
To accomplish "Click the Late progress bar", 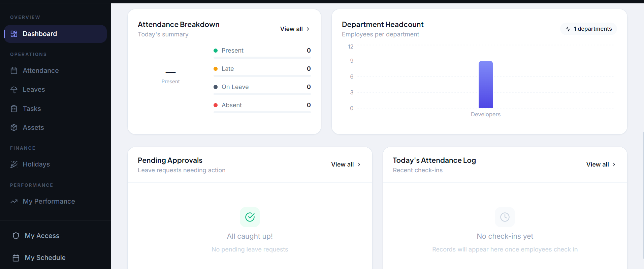I will click(x=262, y=76).
